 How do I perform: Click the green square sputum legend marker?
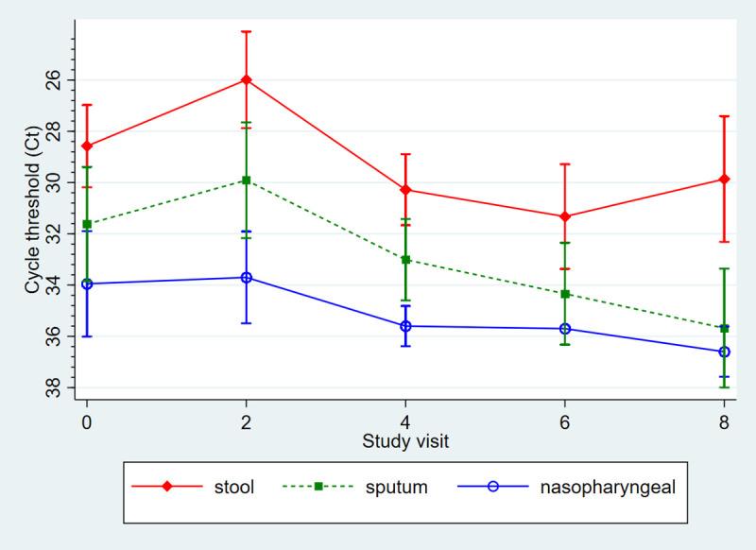[318, 487]
